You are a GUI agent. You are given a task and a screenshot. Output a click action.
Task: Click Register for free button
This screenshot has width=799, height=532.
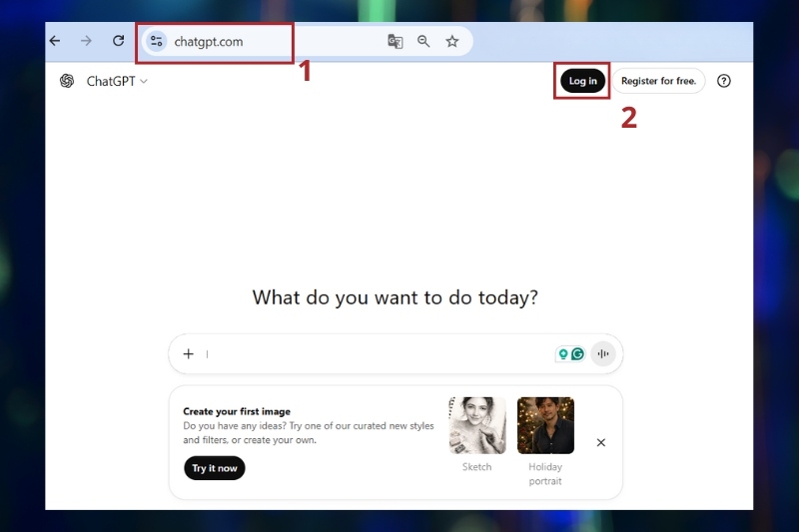point(658,81)
